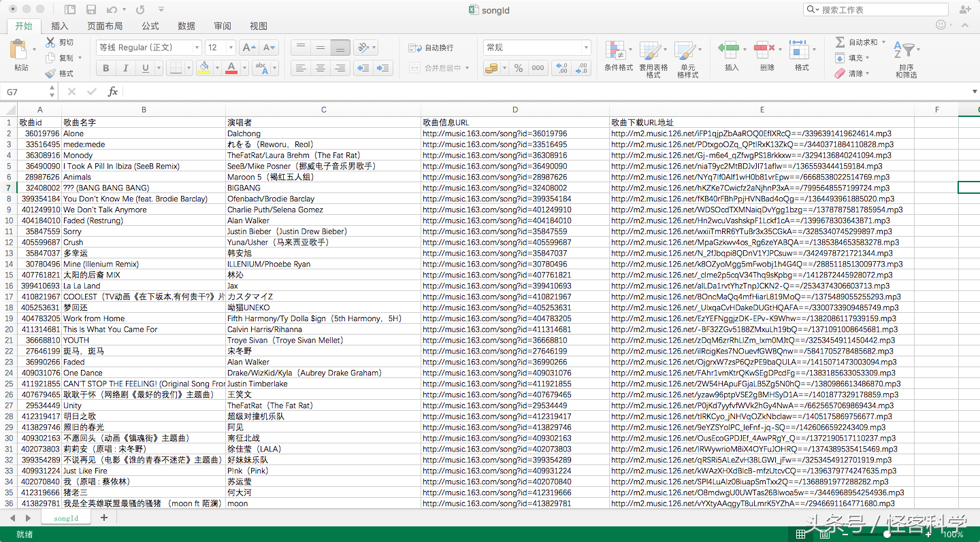Click the Name Box showing G7
Viewport: 980px width, 542px height.
(x=30, y=92)
